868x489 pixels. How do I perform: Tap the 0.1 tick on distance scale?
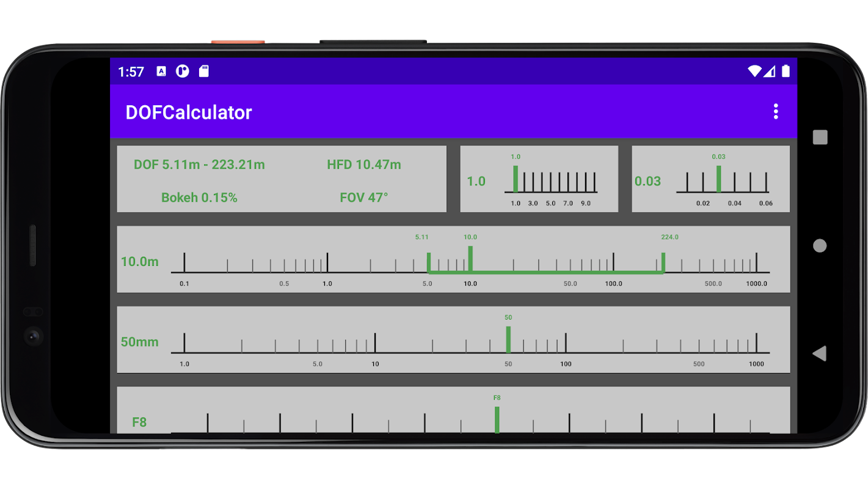point(184,262)
